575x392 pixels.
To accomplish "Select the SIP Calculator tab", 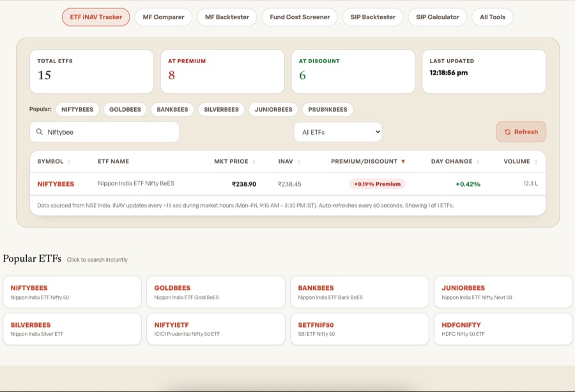I will point(438,17).
